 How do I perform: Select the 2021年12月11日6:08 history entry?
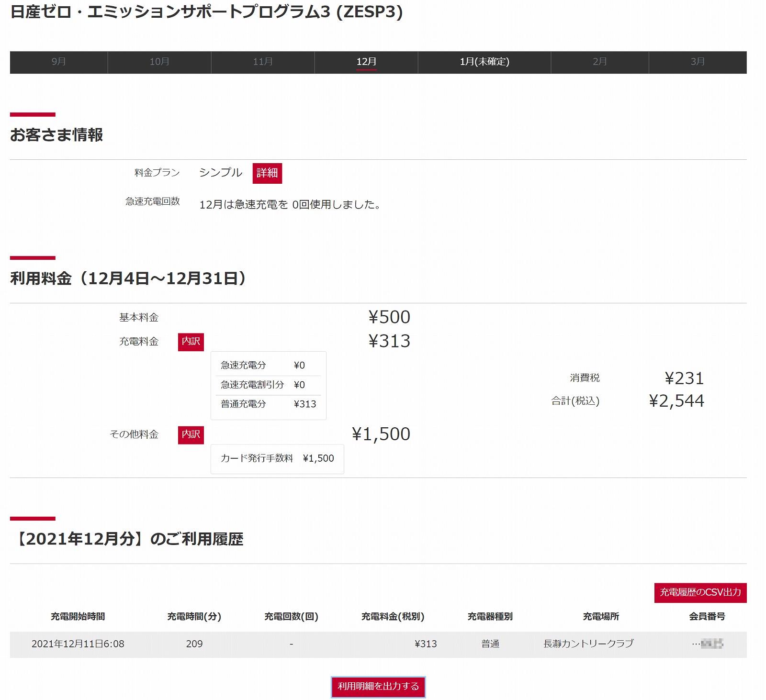pos(78,644)
